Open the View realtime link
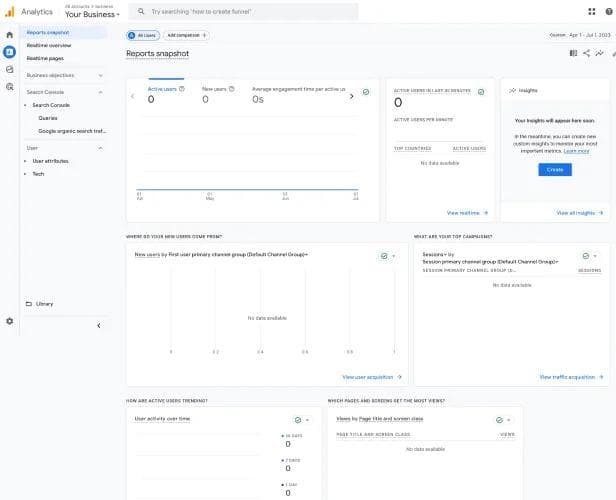Image resolution: width=616 pixels, height=500 pixels. [466, 213]
